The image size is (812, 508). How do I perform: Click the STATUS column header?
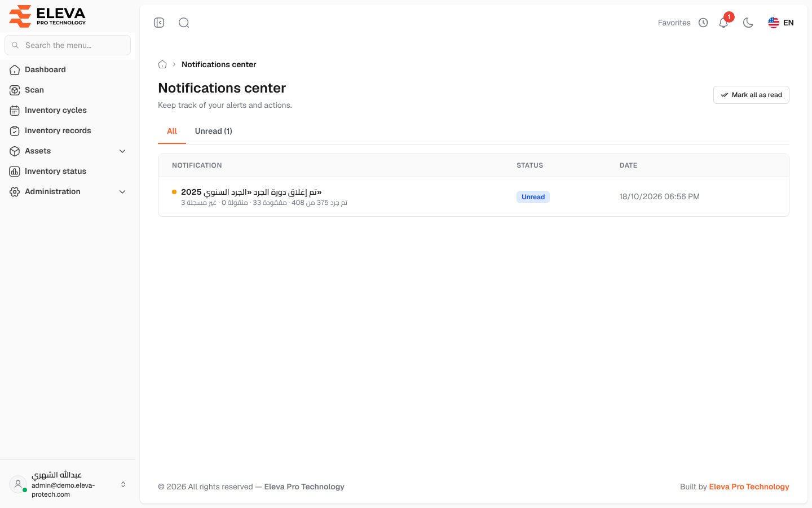[x=529, y=165]
